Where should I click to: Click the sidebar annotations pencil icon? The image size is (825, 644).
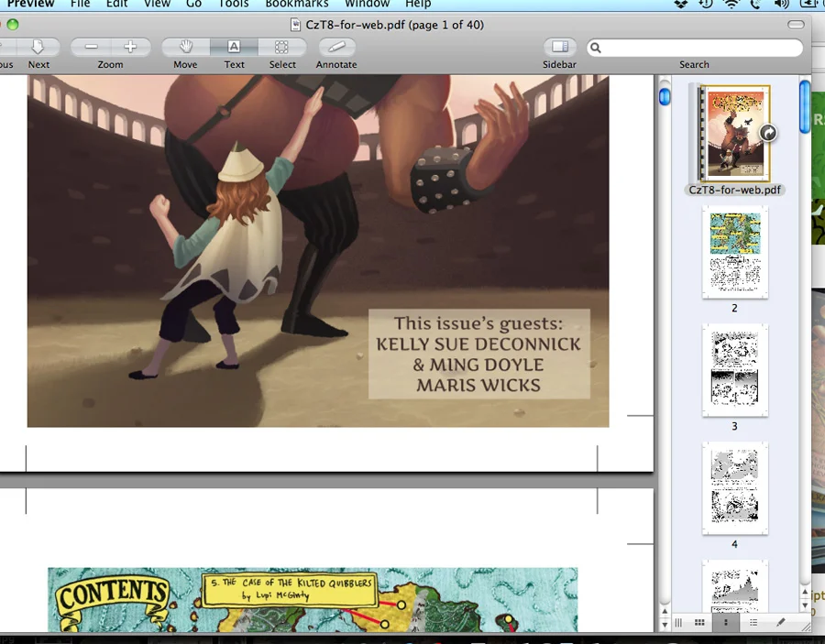click(x=781, y=622)
